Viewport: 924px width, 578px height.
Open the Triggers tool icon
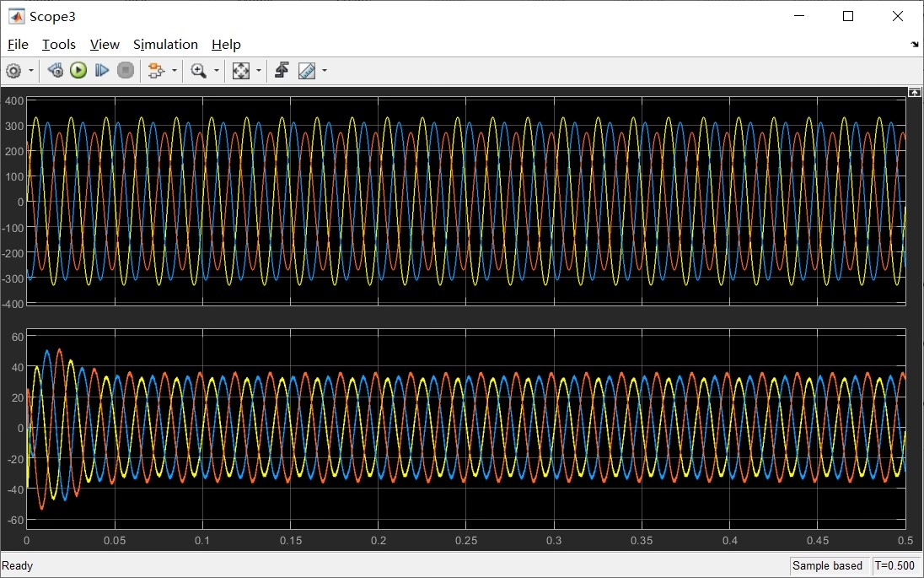(x=282, y=71)
